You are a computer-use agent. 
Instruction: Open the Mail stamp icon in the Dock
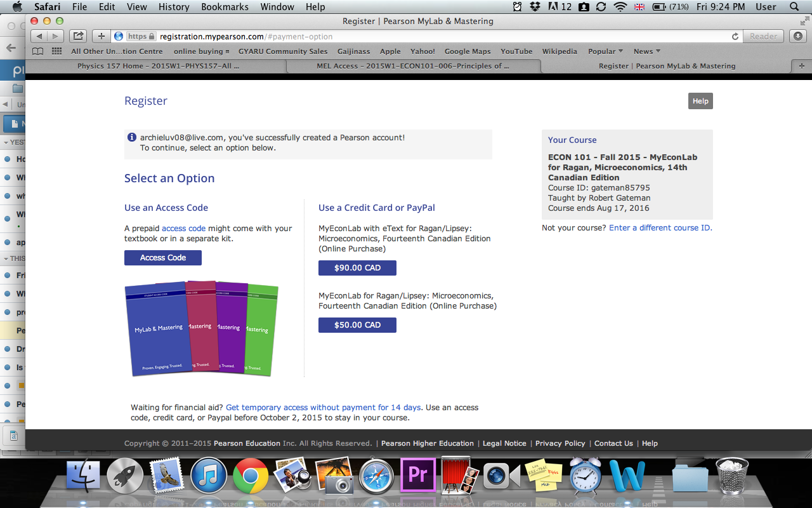tap(167, 477)
